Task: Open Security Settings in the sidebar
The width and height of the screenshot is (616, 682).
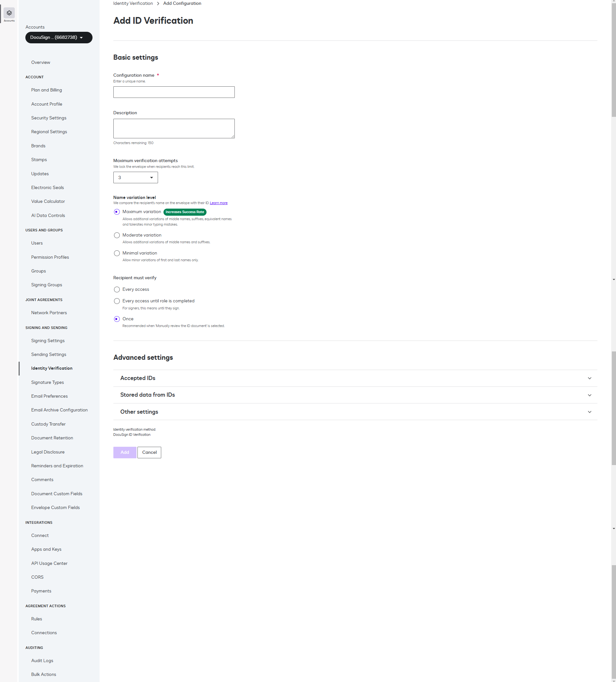Action: pos(49,118)
